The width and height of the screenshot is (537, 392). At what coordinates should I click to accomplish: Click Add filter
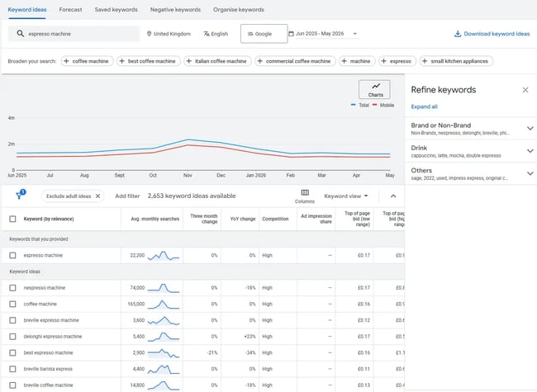point(127,196)
